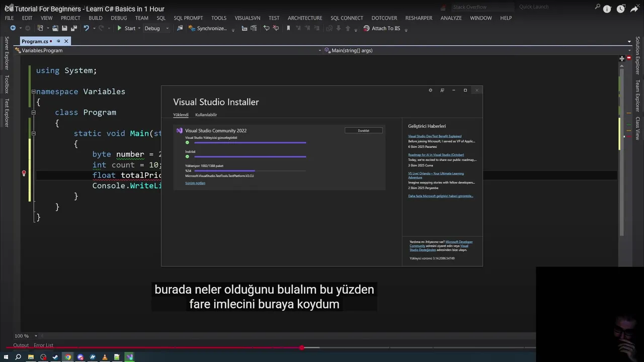Screen dimensions: 644x362
Task: Open the ARCHITECTURE menu
Action: 305,18
